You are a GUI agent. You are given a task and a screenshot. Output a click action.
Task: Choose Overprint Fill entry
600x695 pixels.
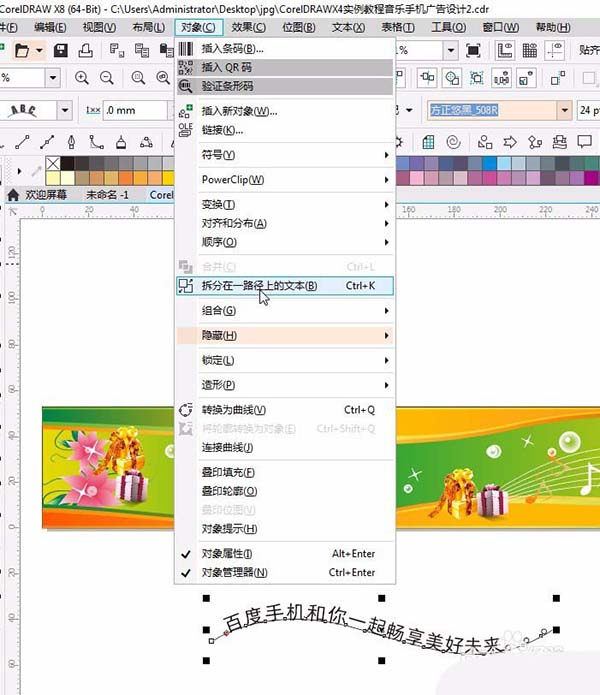pos(284,472)
